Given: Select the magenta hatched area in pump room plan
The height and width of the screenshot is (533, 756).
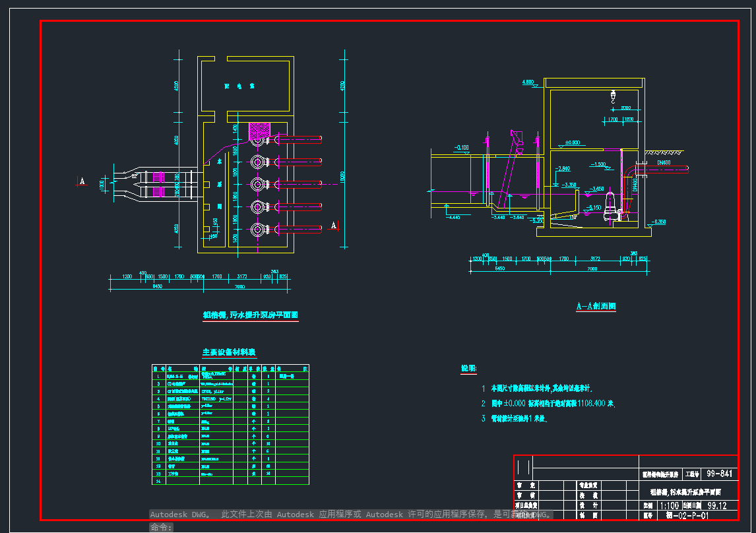Looking at the screenshot, I should coord(259,131).
